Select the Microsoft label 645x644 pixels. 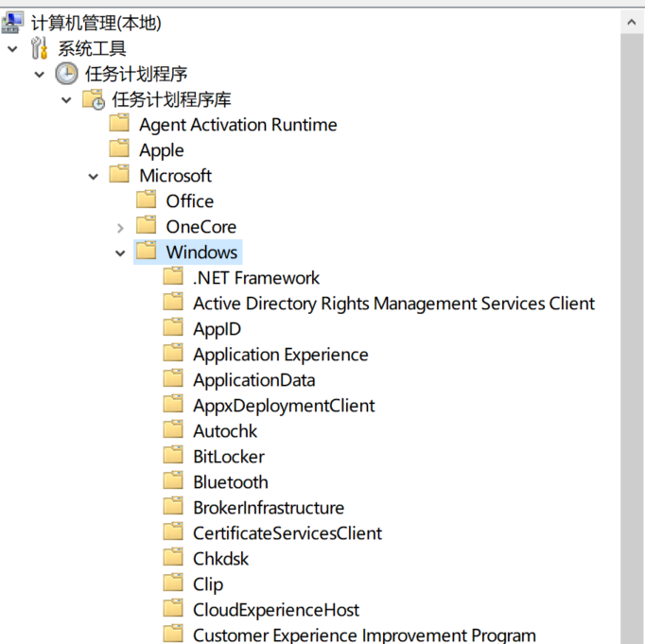[176, 176]
